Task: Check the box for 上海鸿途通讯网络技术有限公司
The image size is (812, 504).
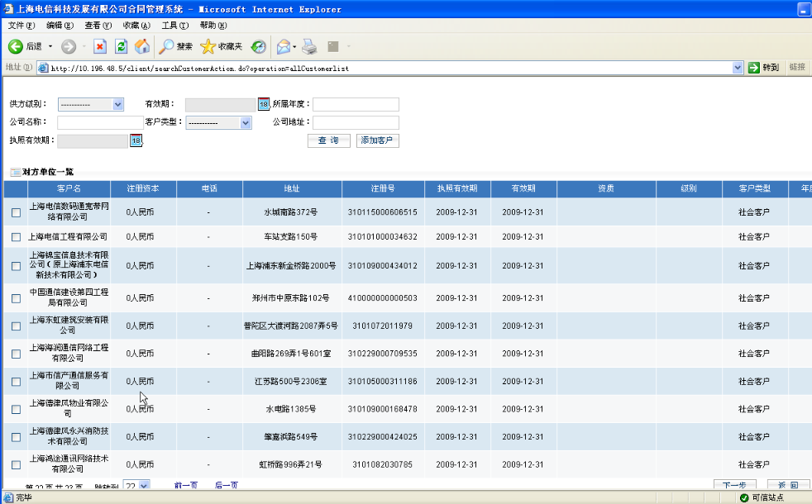Action: (16, 464)
